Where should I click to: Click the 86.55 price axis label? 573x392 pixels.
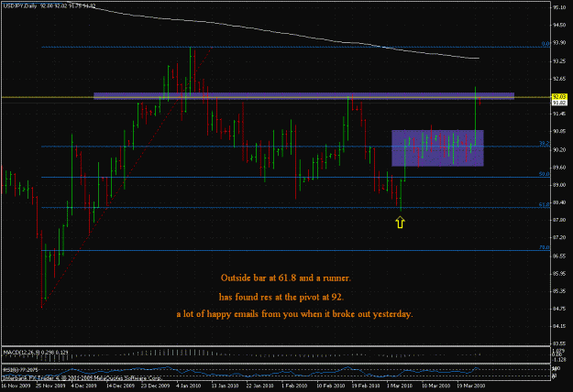[559, 256]
